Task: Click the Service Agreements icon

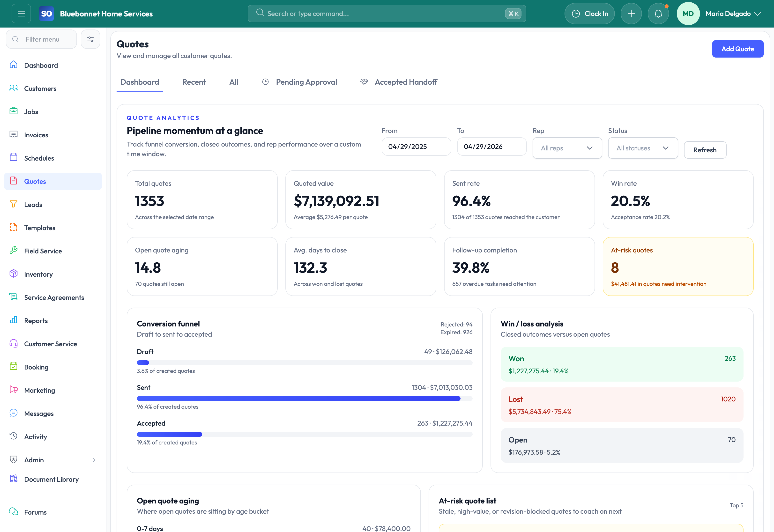Action: (x=14, y=297)
